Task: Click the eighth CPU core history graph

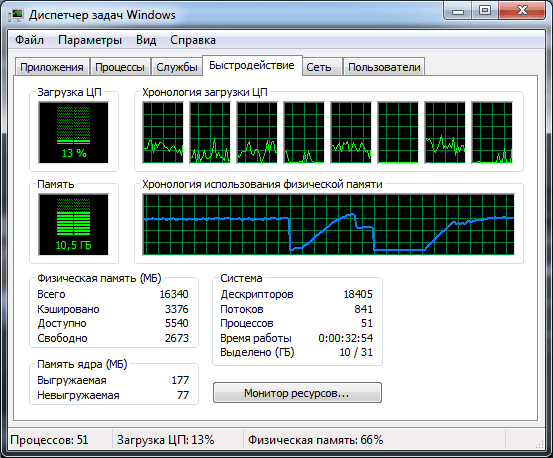Action: pyautogui.click(x=492, y=133)
